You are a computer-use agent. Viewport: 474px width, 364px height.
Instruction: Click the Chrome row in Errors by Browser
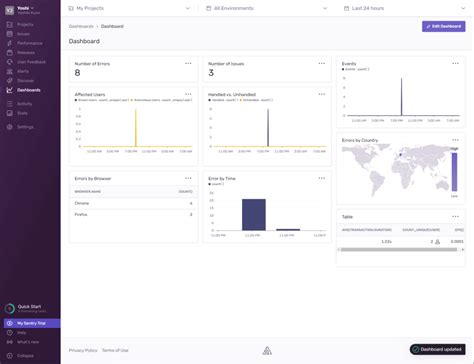pos(133,203)
